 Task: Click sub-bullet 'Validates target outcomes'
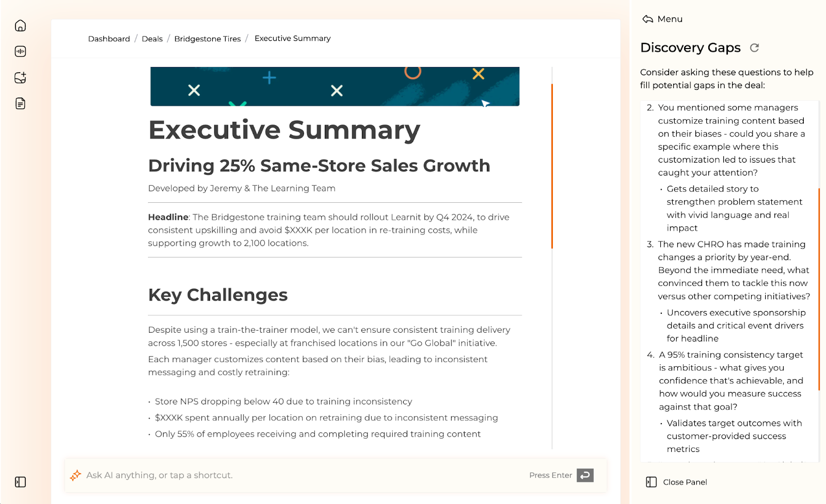[x=734, y=436]
